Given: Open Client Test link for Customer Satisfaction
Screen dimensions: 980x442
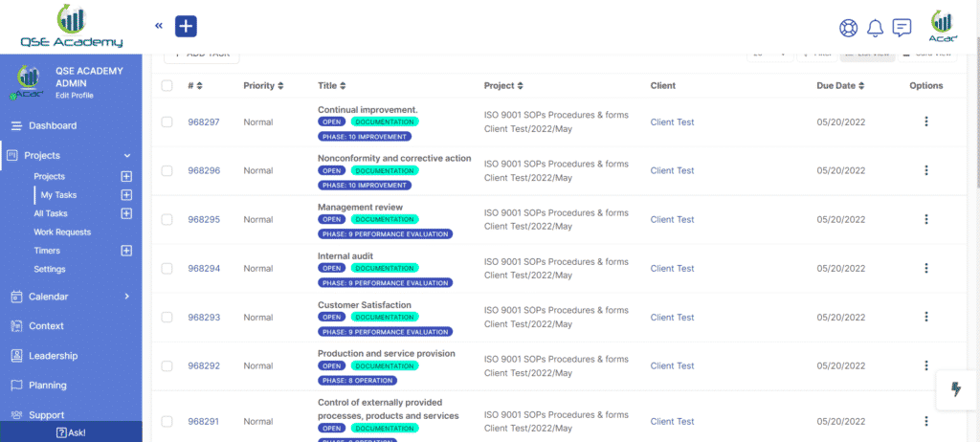Looking at the screenshot, I should point(672,317).
